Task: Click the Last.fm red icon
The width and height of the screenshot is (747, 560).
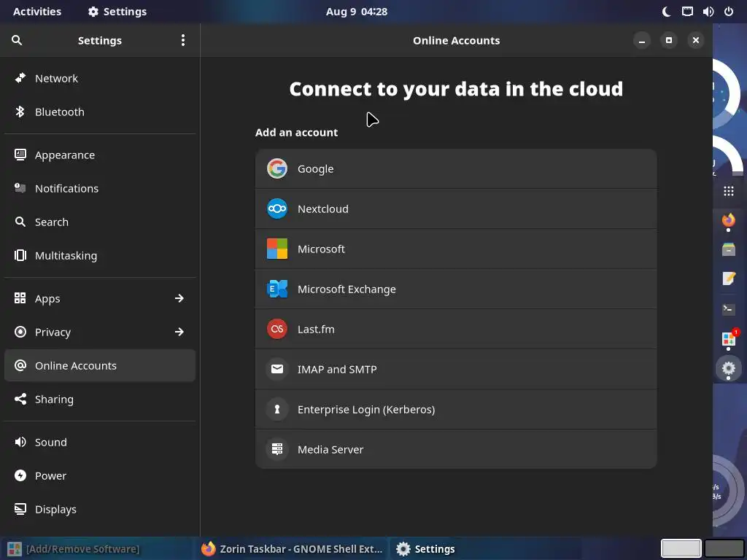Action: (277, 329)
